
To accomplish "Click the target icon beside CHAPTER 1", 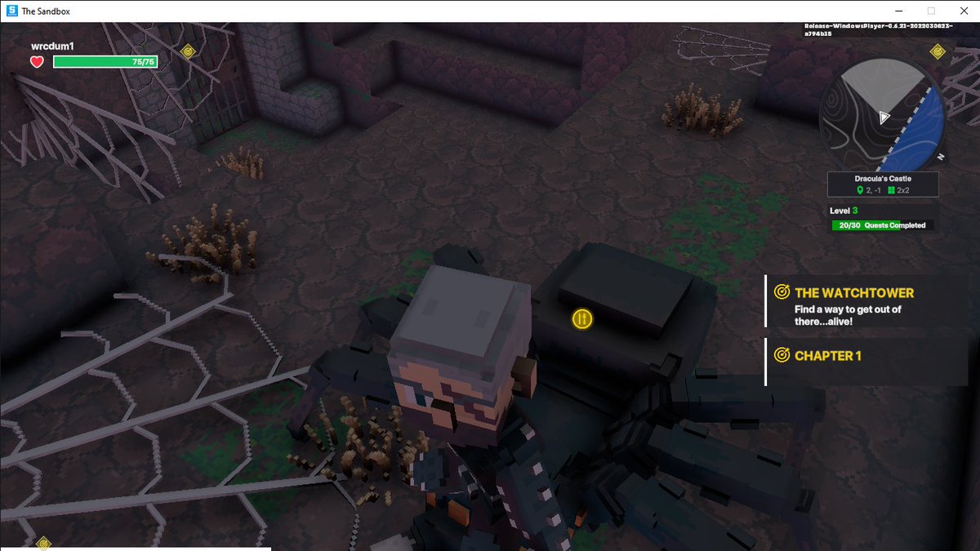I will pyautogui.click(x=782, y=355).
